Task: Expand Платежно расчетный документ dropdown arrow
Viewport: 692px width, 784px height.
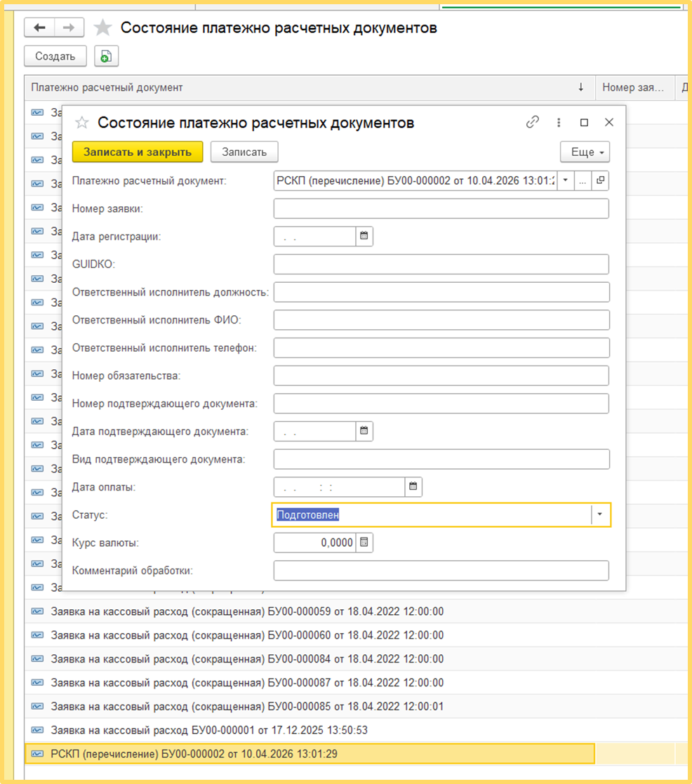Action: pos(566,180)
